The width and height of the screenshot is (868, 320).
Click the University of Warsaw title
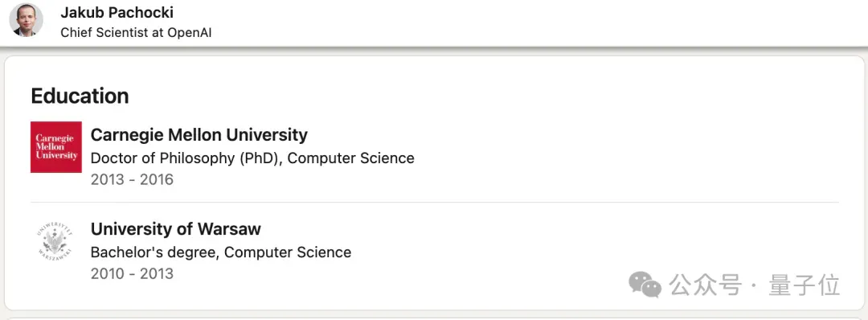(x=175, y=228)
